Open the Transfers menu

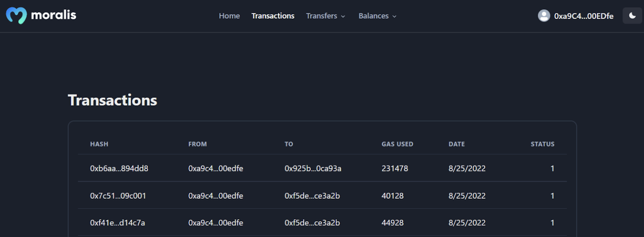pyautogui.click(x=326, y=16)
